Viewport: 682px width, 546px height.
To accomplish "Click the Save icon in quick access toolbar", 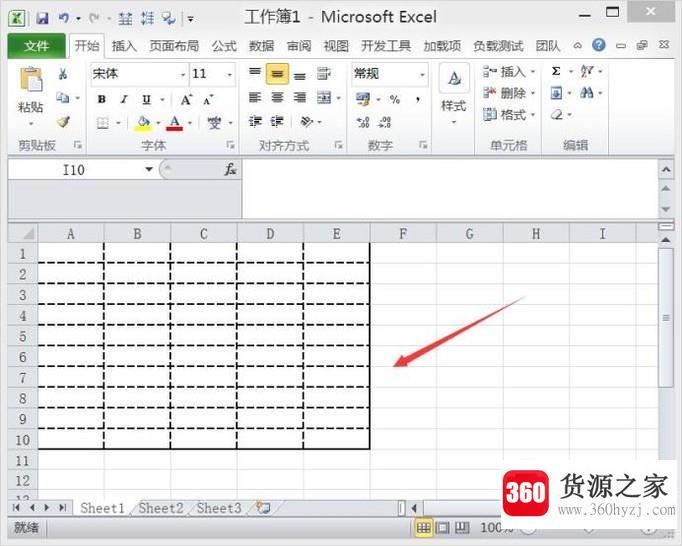I will (42, 18).
